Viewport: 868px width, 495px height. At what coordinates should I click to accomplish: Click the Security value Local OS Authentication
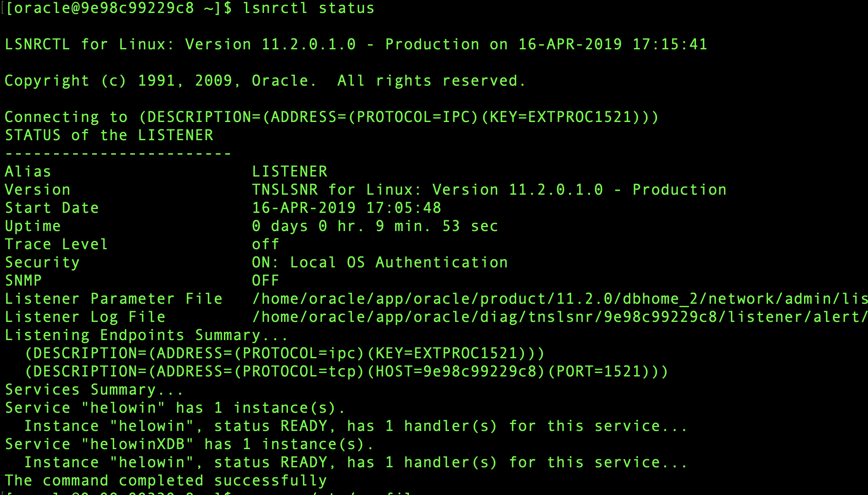[380, 262]
